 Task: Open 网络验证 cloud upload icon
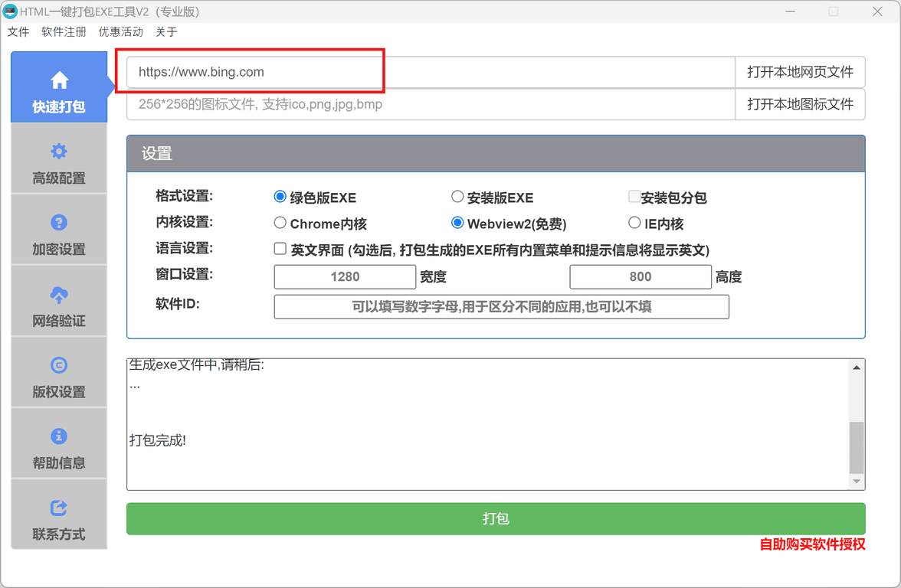click(59, 294)
